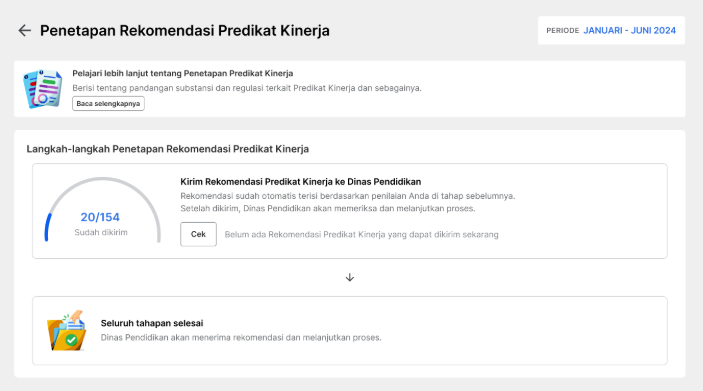Click the 20/154 count text
The image size is (703, 391).
[x=100, y=217]
